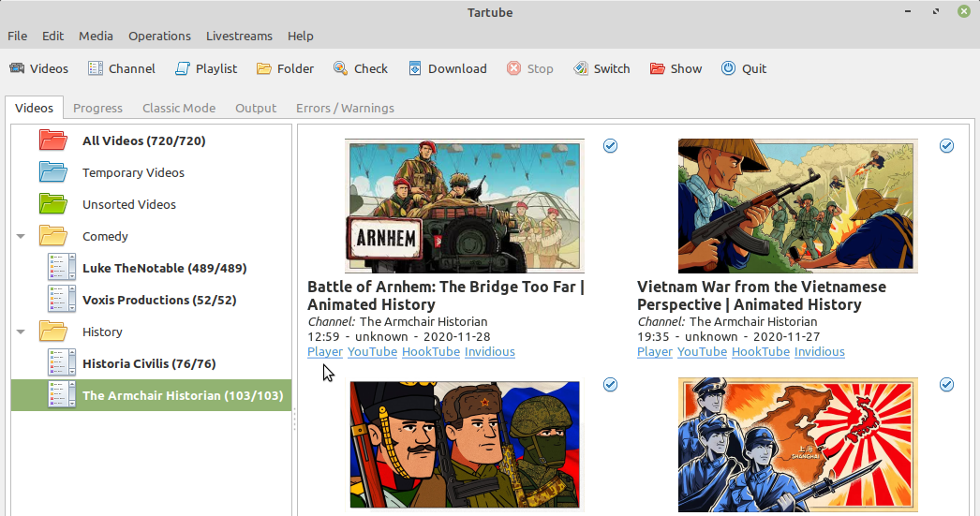Open Battle of Arnhem via Player link
Image resolution: width=980 pixels, height=516 pixels.
[325, 351]
